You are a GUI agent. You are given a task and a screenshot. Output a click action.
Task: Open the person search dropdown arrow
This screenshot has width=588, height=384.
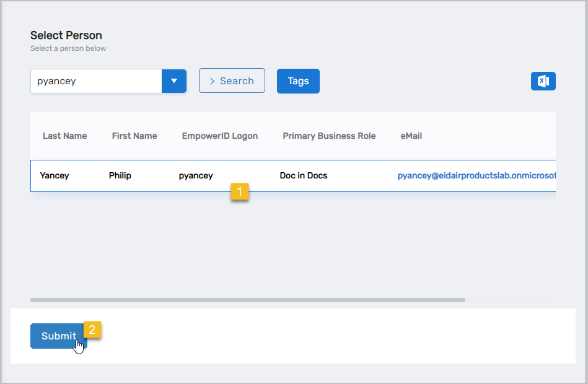coord(174,81)
